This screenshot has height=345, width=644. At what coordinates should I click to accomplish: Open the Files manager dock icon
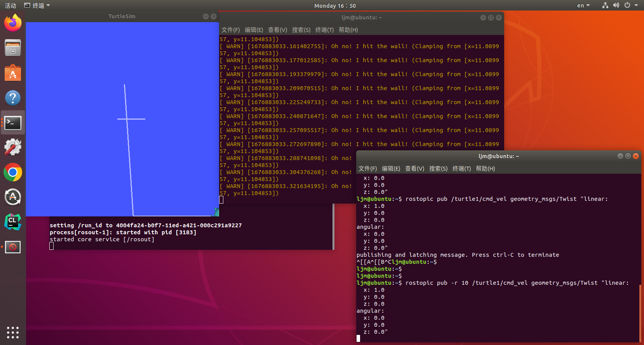(13, 48)
